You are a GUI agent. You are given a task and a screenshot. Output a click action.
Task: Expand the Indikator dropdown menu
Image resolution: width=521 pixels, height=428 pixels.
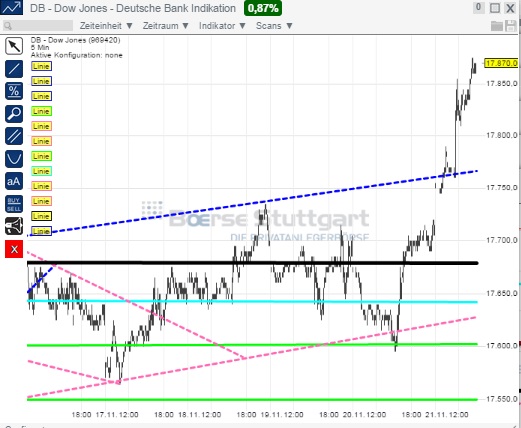click(x=222, y=26)
